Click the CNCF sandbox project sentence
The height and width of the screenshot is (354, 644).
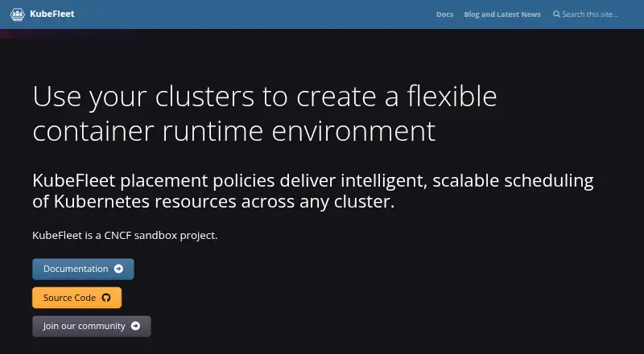click(x=125, y=236)
